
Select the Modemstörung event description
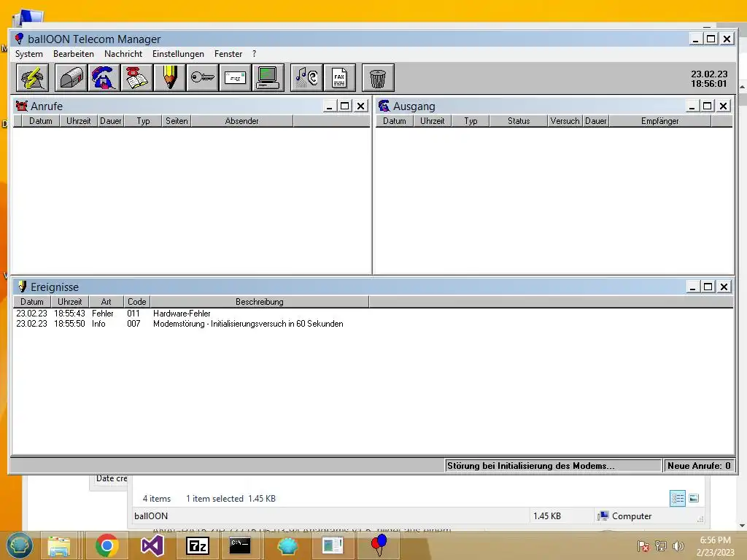coord(248,324)
